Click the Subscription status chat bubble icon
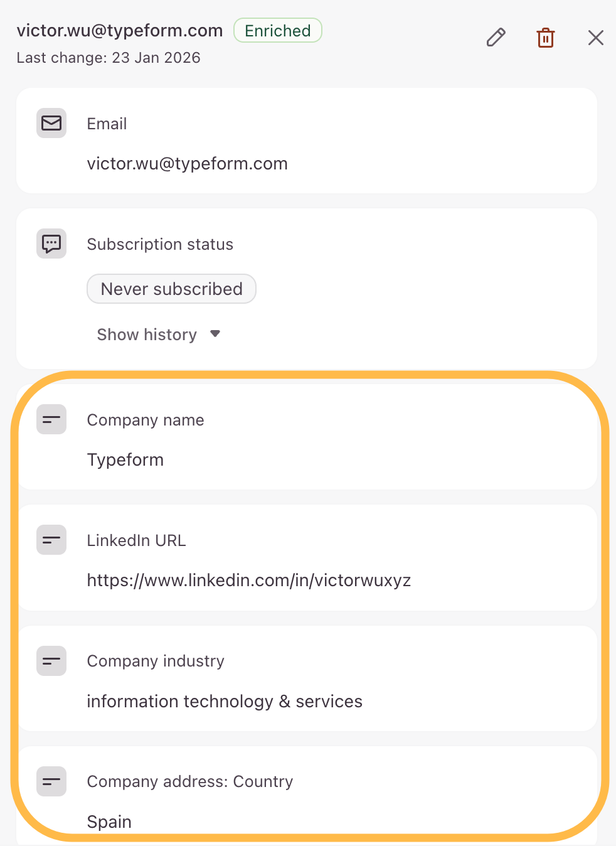 coord(51,244)
